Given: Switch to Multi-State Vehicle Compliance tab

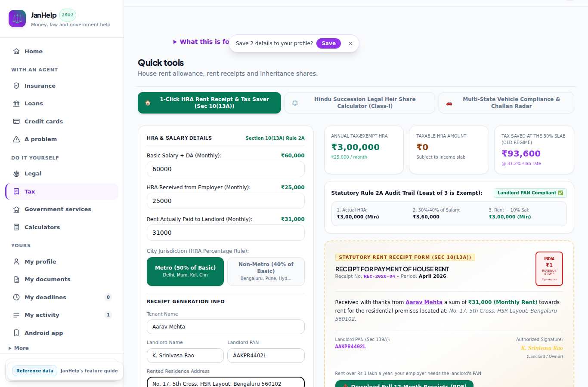Looking at the screenshot, I should (x=506, y=103).
